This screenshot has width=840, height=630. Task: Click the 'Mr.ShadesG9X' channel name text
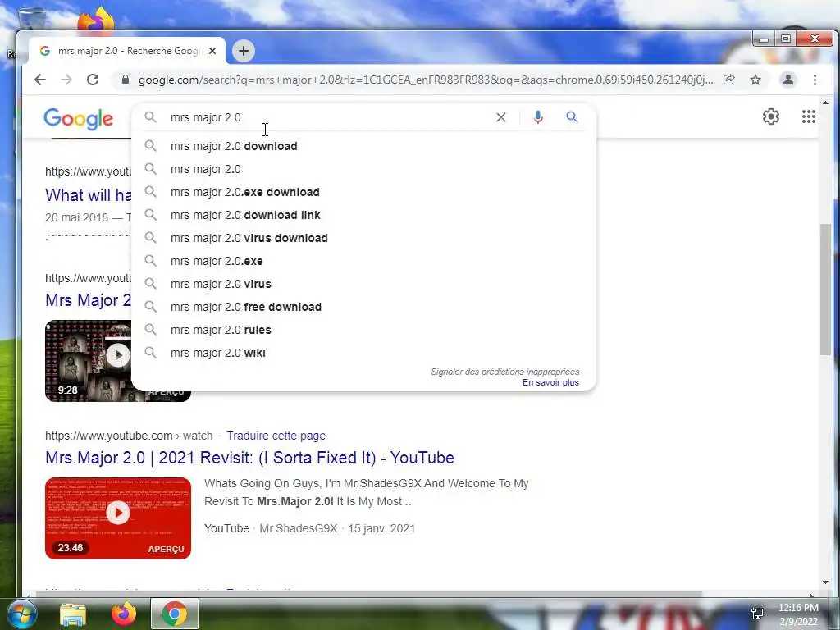pos(299,529)
